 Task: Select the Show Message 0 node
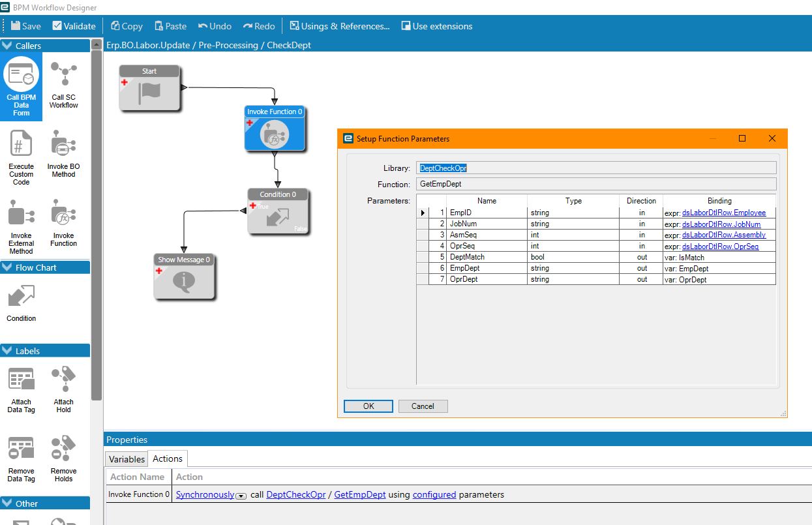tap(185, 277)
